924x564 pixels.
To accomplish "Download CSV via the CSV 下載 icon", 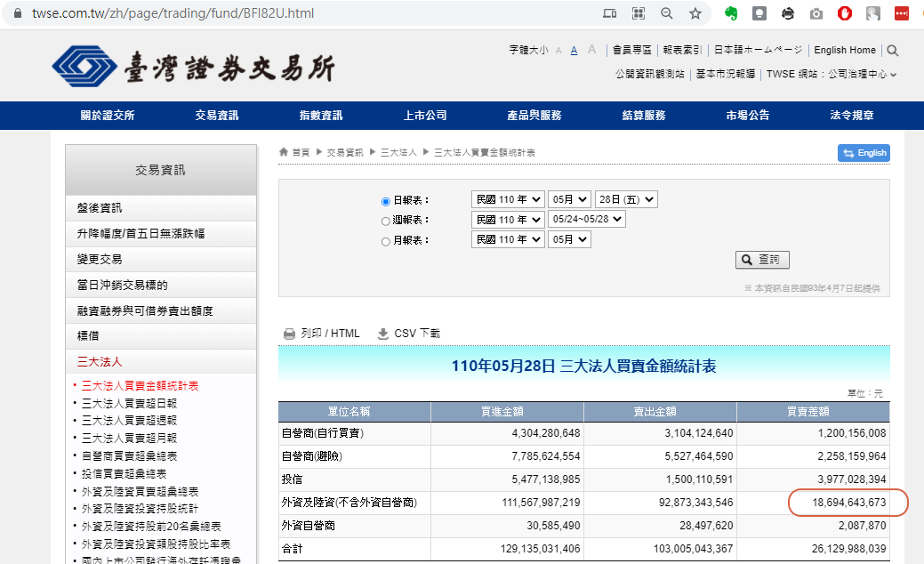I will point(382,334).
